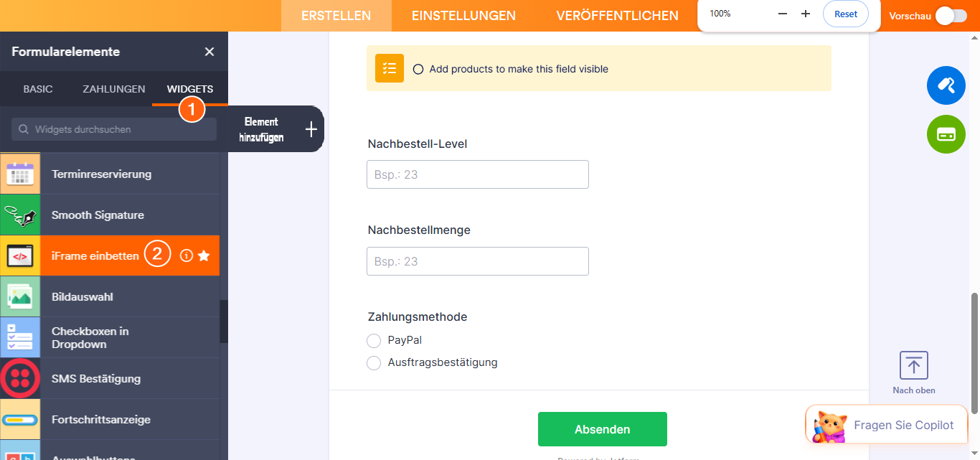
Task: Decrease zoom with the minus control
Action: click(x=782, y=13)
